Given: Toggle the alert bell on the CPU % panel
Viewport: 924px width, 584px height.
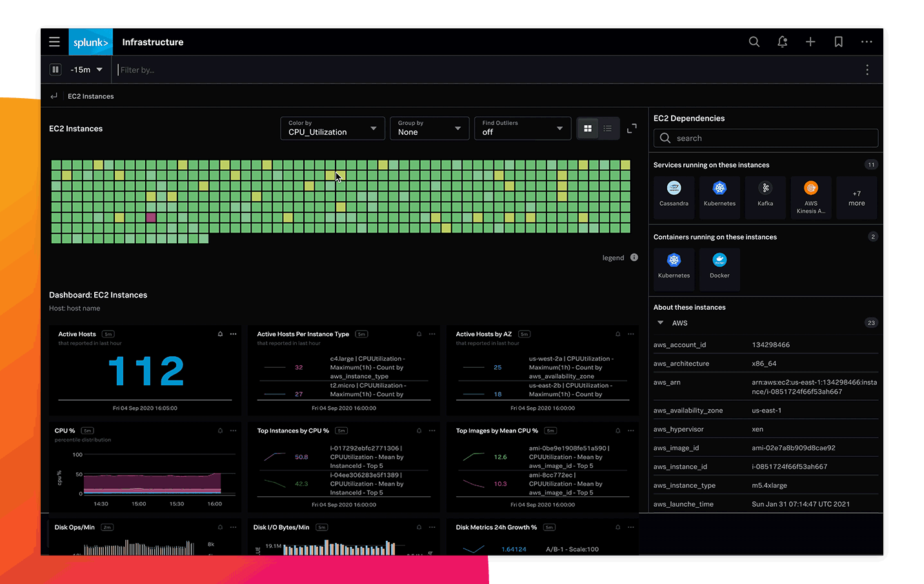Looking at the screenshot, I should point(219,430).
